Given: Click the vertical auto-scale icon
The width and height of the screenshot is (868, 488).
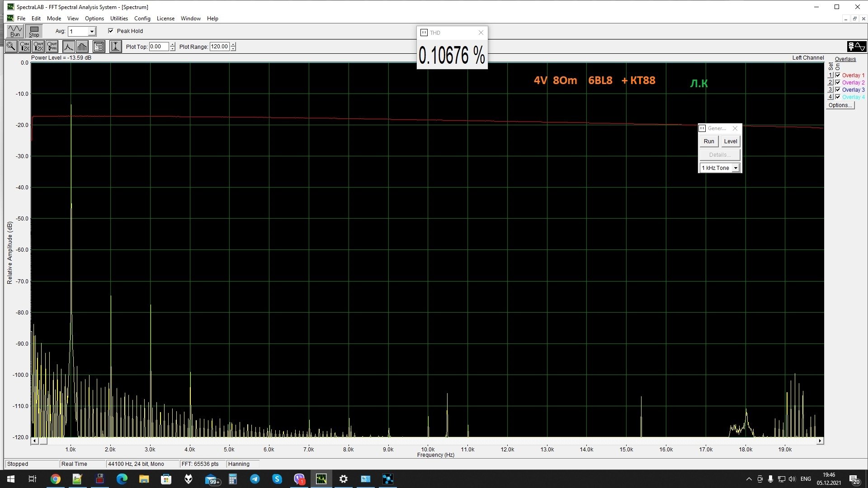Looking at the screenshot, I should 115,47.
